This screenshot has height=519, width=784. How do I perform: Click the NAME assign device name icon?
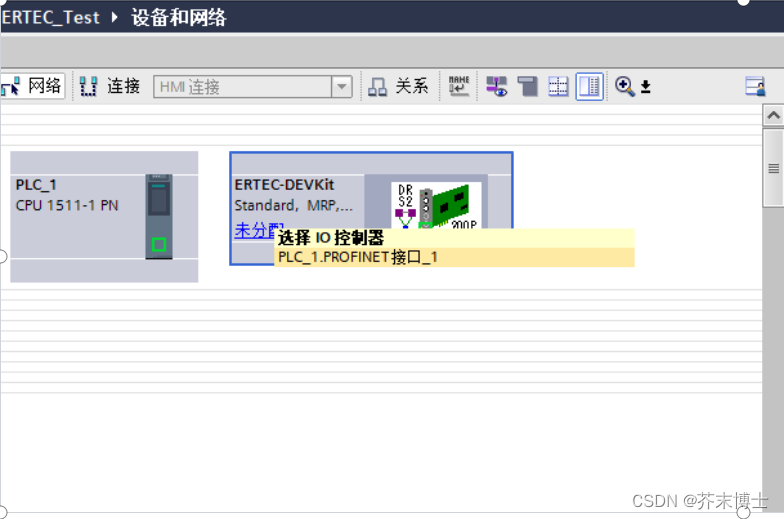tap(458, 86)
